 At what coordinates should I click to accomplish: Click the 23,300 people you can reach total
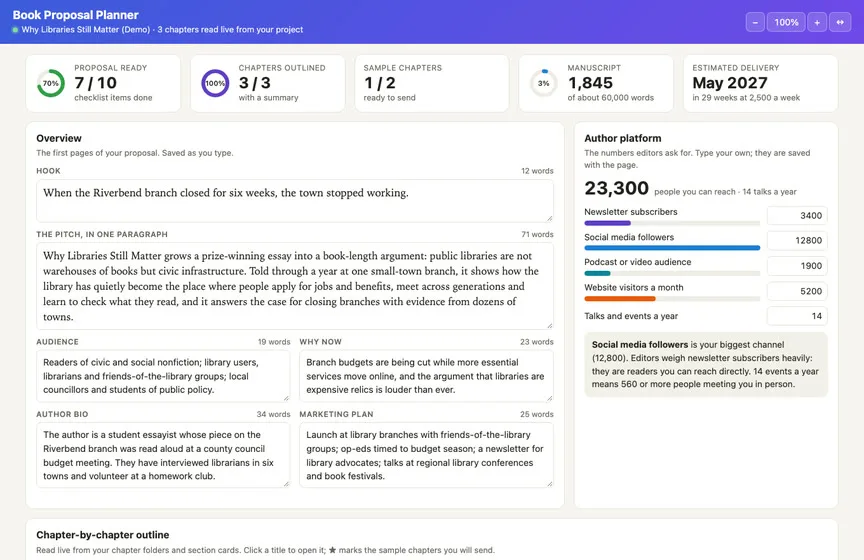pos(617,189)
